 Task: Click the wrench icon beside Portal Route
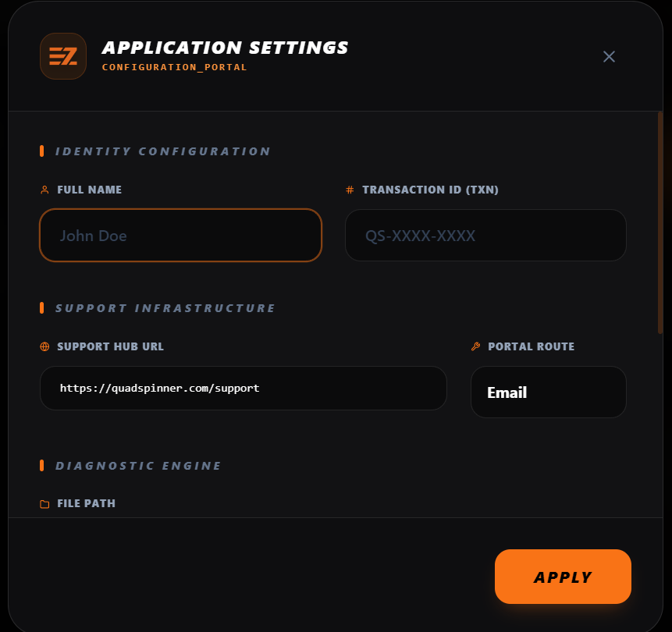(475, 346)
